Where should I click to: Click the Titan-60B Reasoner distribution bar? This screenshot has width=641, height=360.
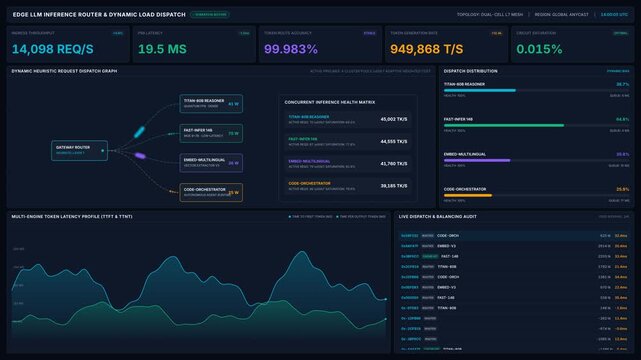(x=536, y=90)
